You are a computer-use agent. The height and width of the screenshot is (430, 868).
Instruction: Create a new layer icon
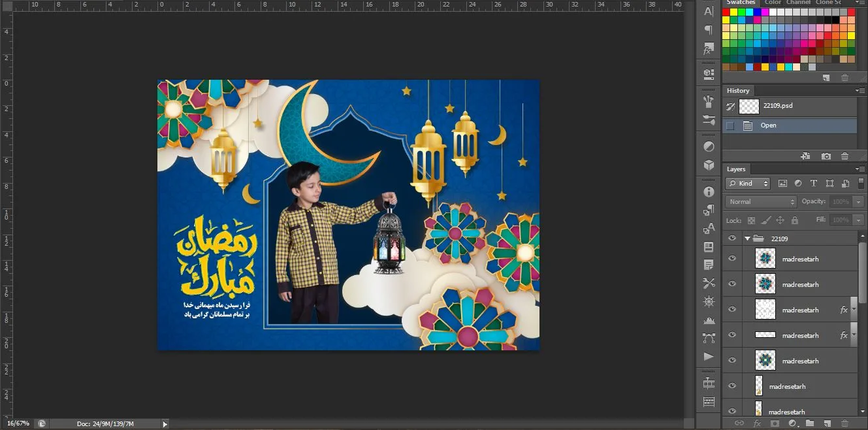pyautogui.click(x=827, y=423)
